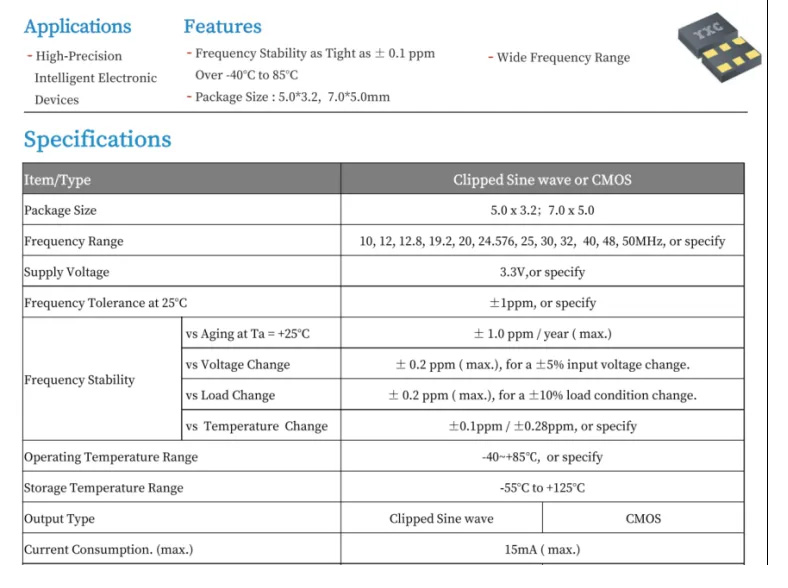Click 'Intelligent Electronic' application line
Viewport: 788px width, 588px height.
[x=95, y=78]
